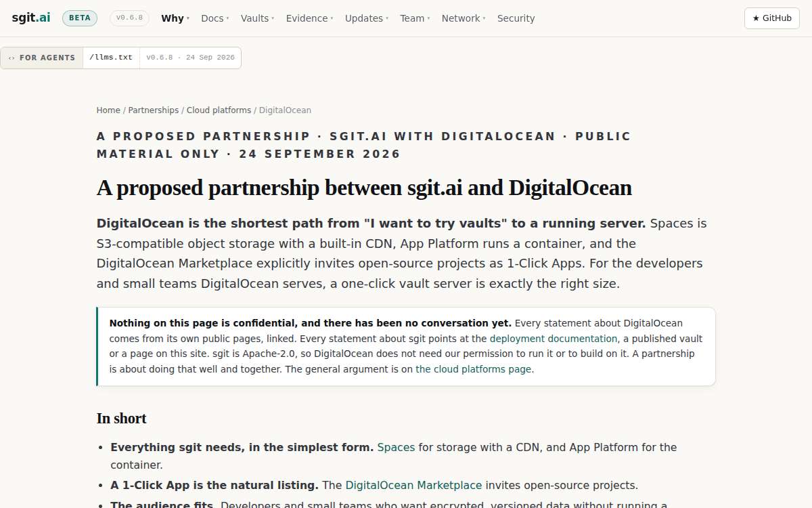Click the DigitalOcean breadcrumb text

pos(285,110)
